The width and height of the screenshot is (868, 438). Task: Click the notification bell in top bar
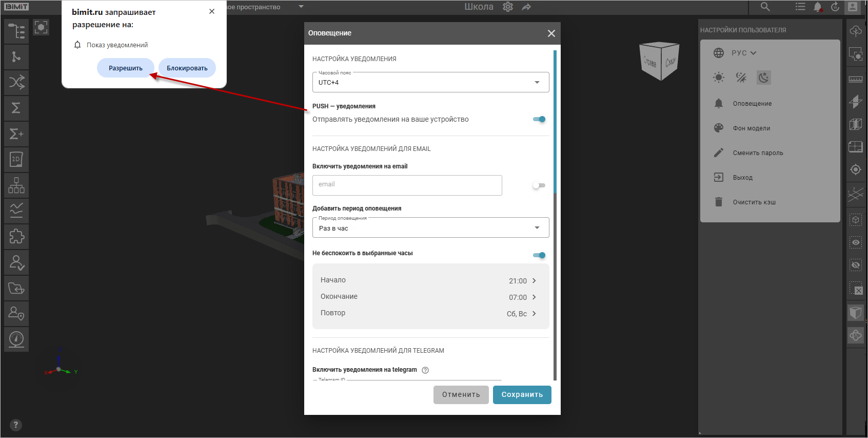818,7
